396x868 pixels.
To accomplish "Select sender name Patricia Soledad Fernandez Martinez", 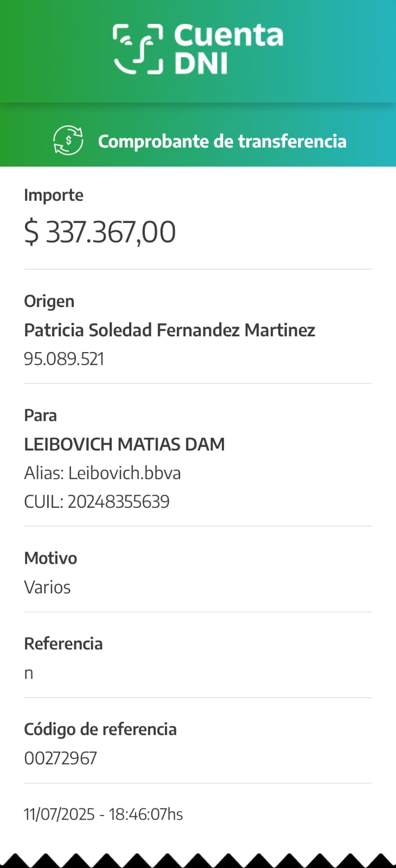I will pos(169,330).
